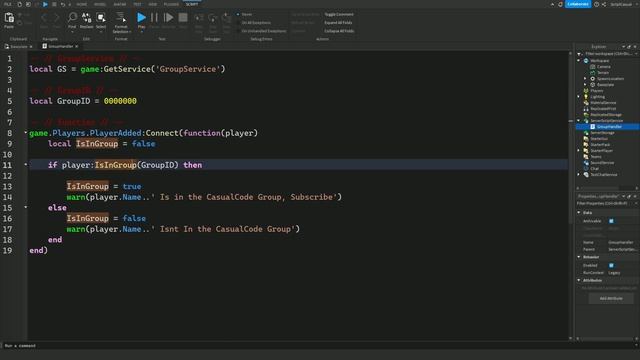This screenshot has height=360, width=640.
Task: Select the Camera item in Explorer
Action: [x=604, y=67]
